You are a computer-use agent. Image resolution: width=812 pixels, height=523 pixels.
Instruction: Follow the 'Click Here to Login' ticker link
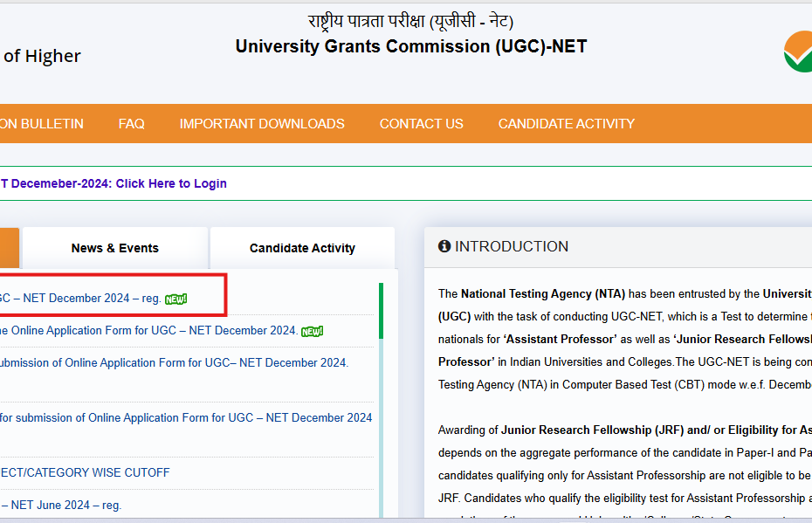point(171,183)
